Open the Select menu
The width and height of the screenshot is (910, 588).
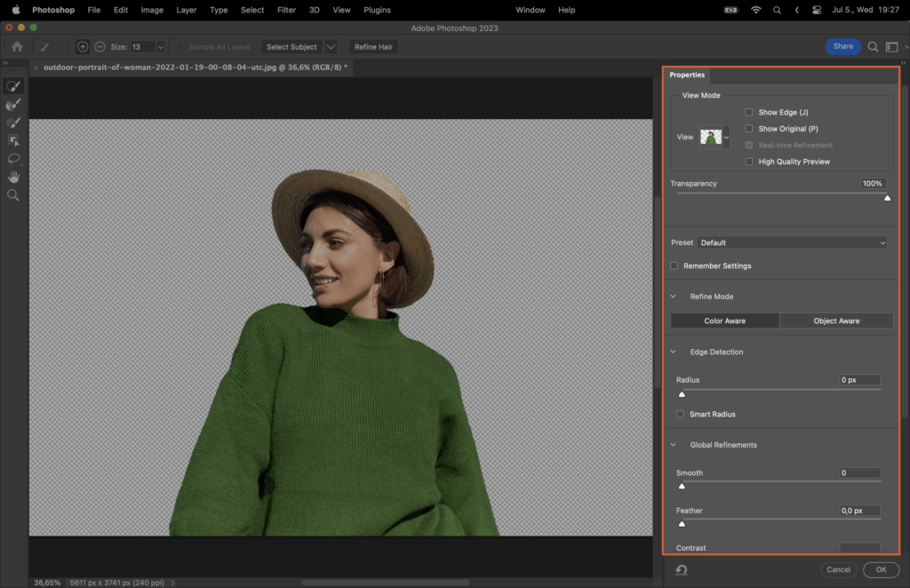click(x=251, y=10)
